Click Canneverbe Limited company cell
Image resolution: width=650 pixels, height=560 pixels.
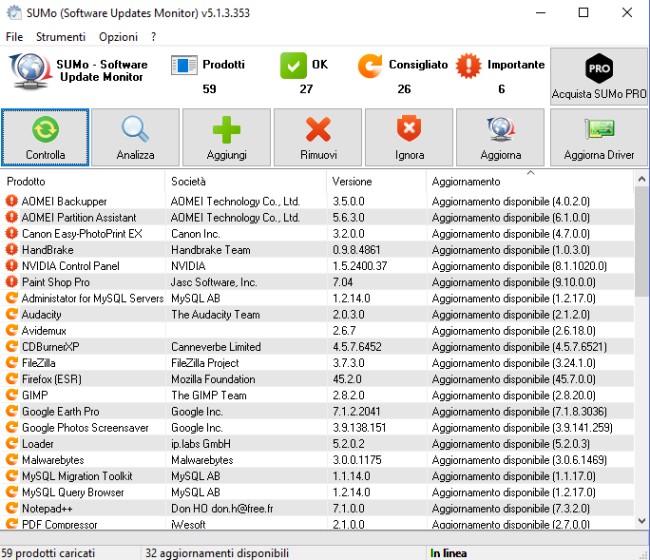[216, 347]
